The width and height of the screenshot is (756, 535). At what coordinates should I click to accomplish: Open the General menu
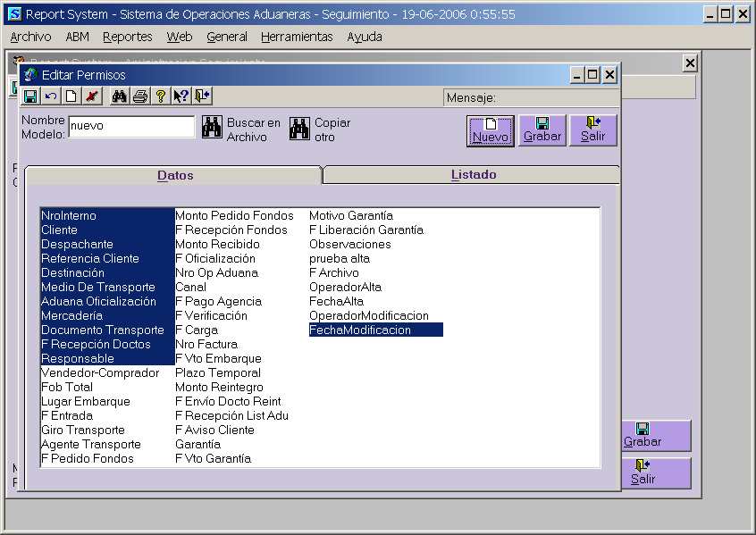point(227,37)
